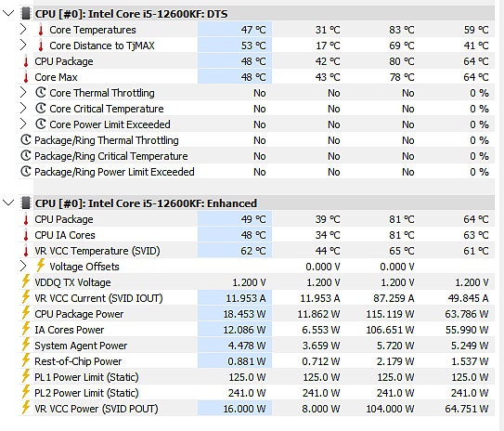The image size is (504, 431).
Task: Click the lightning icon of PL1 Power Limit
Action: click(26, 375)
